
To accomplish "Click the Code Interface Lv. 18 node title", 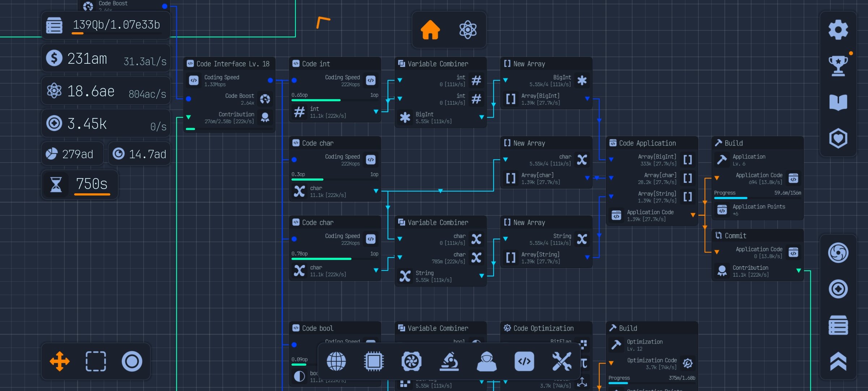I will [233, 64].
